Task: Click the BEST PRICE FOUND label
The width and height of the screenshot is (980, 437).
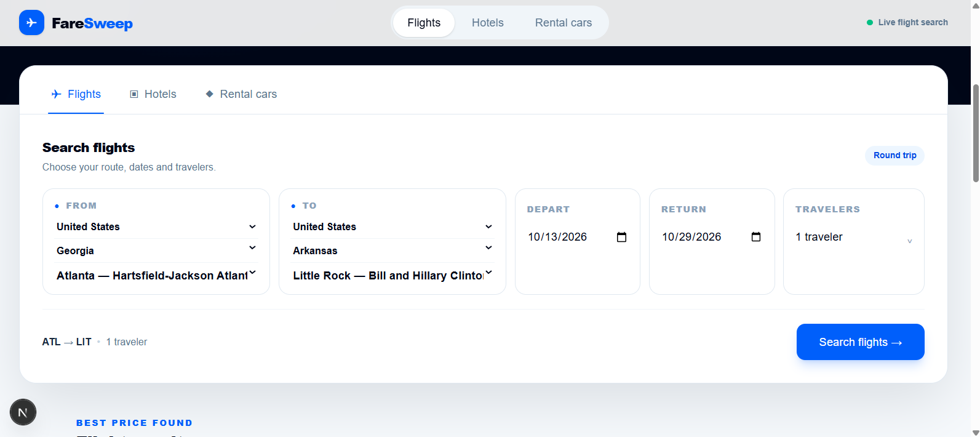Action: [135, 423]
